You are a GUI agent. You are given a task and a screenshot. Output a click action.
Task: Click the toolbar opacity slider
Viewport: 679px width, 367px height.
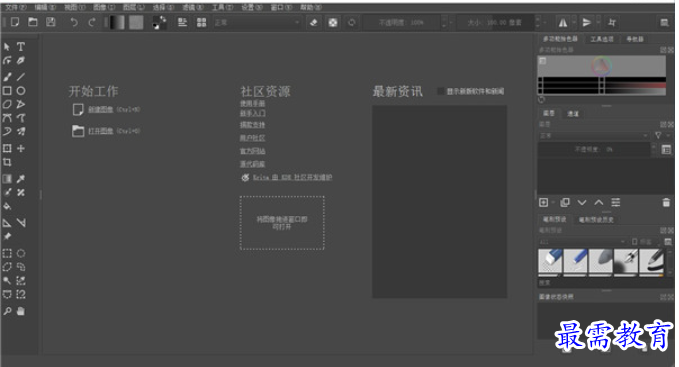[401, 23]
